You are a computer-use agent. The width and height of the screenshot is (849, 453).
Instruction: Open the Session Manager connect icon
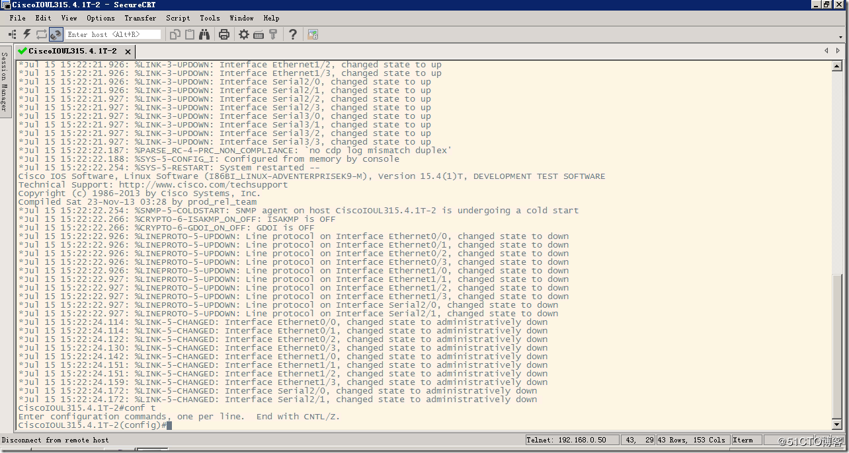pos(12,35)
